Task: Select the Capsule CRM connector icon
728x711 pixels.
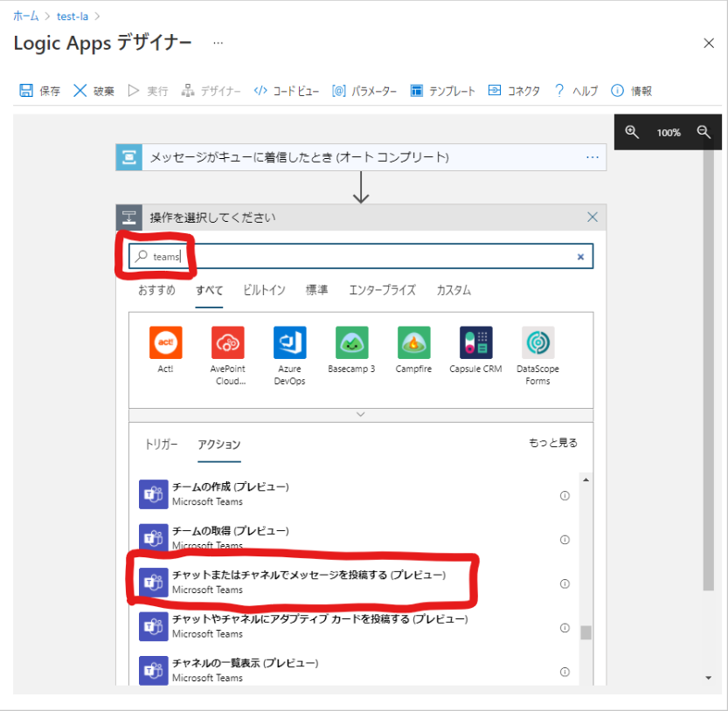Action: click(x=476, y=342)
